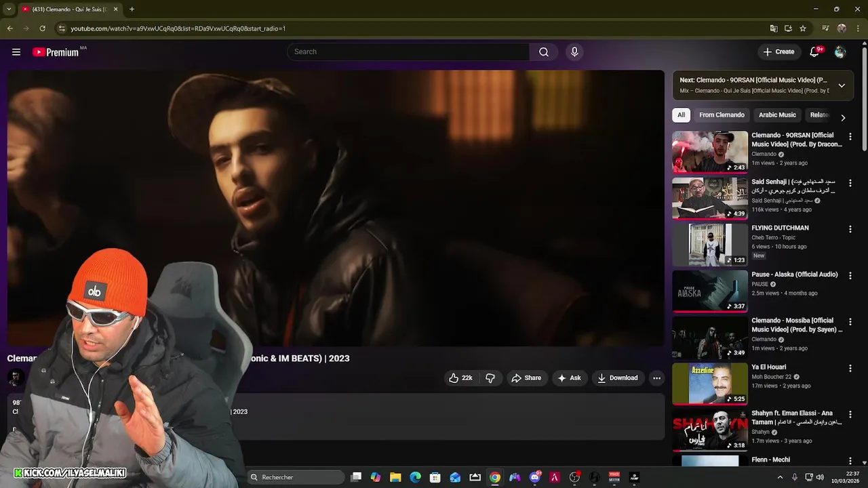Viewport: 868px width, 488px height.
Task: Click the YouTube search input field
Action: (x=409, y=52)
